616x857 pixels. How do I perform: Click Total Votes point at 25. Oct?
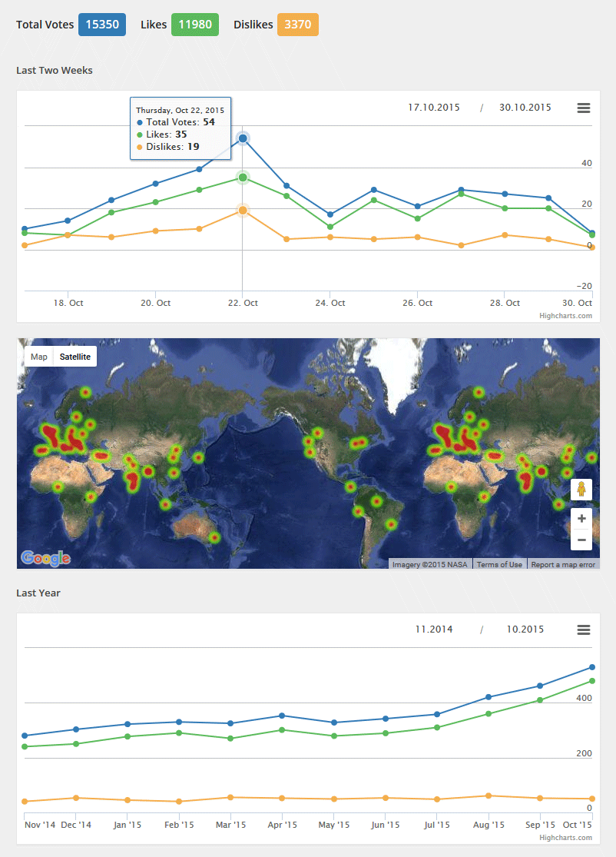[x=374, y=190]
